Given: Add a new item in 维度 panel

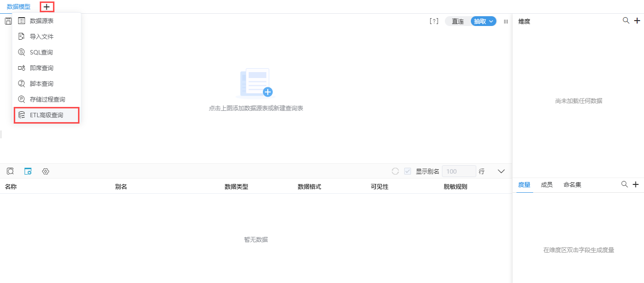Looking at the screenshot, I should [x=637, y=21].
